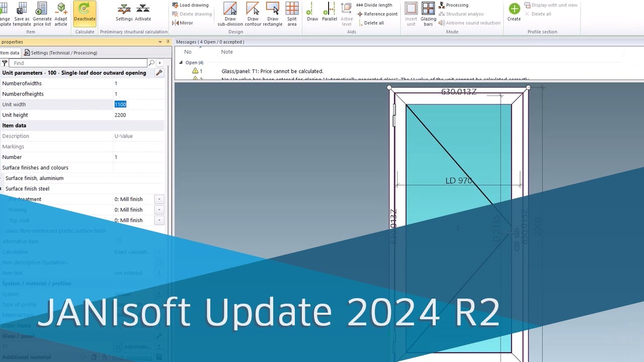Pin the properties panel

pos(168,42)
